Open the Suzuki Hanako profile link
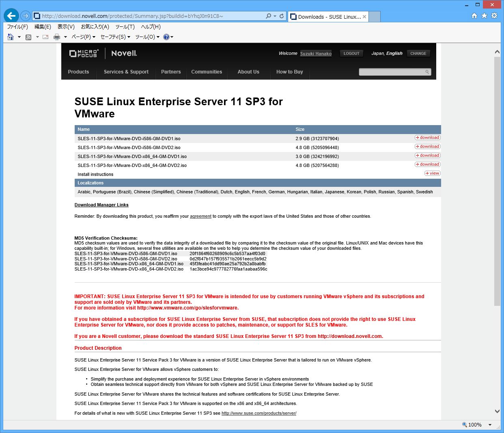This screenshot has width=504, height=433. [316, 54]
